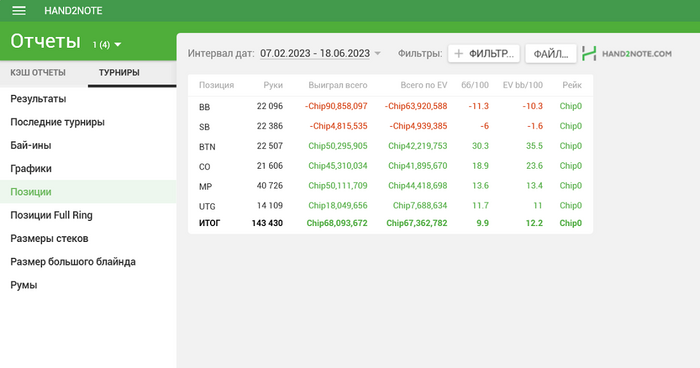The width and height of the screenshot is (700, 368).
Task: Click the -Chip90,858,097 winnings cell
Action: point(336,106)
